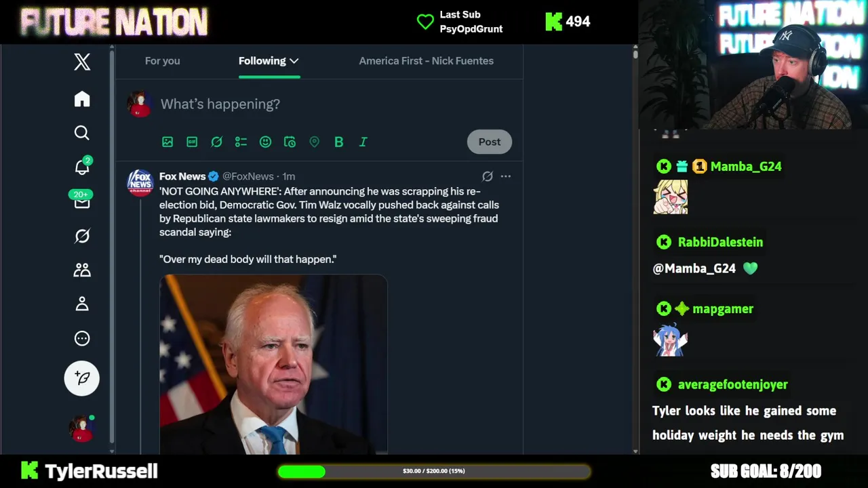The image size is (868, 488).
Task: Go to the Home feed icon
Action: tap(82, 100)
